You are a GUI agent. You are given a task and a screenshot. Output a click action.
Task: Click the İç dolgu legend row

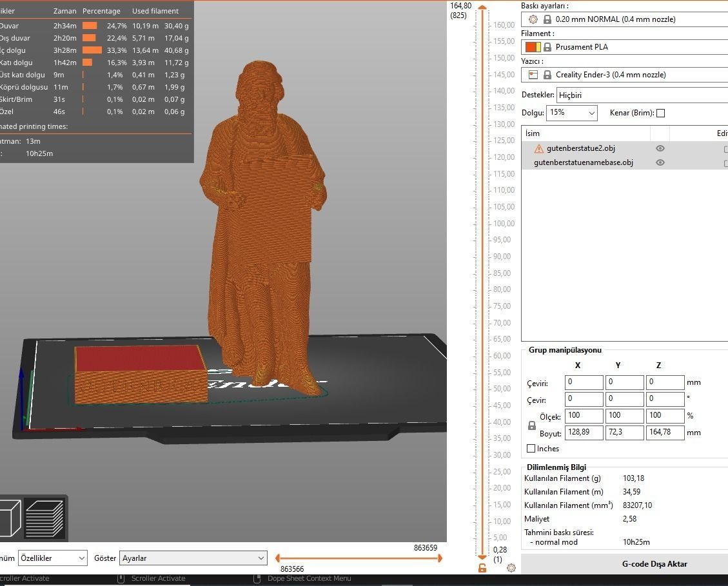[x=95, y=50]
